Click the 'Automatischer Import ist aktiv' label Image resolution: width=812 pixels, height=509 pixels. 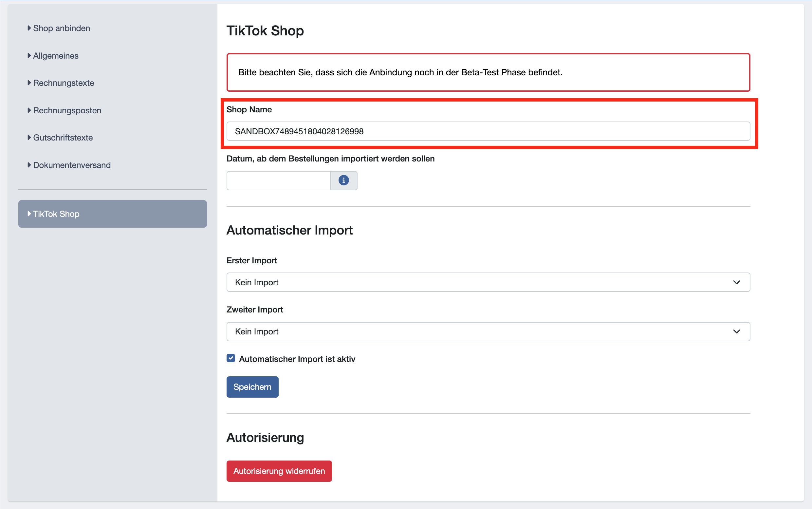297,359
